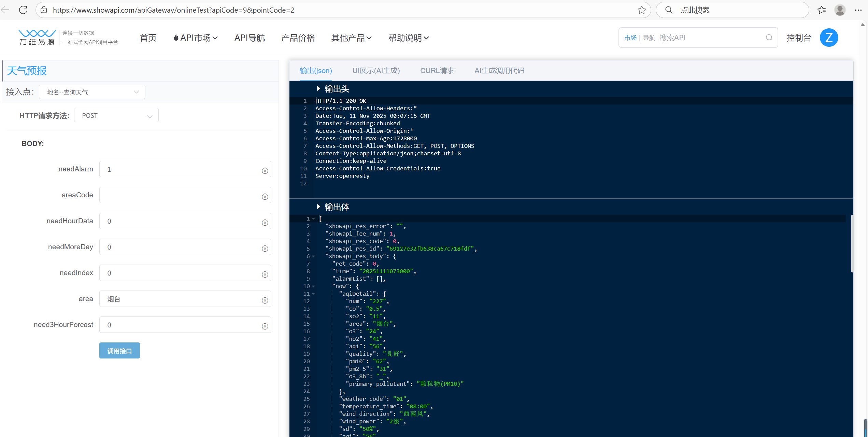Switch to UI展示(AI生成) tab
The width and height of the screenshot is (868, 437).
pos(376,71)
